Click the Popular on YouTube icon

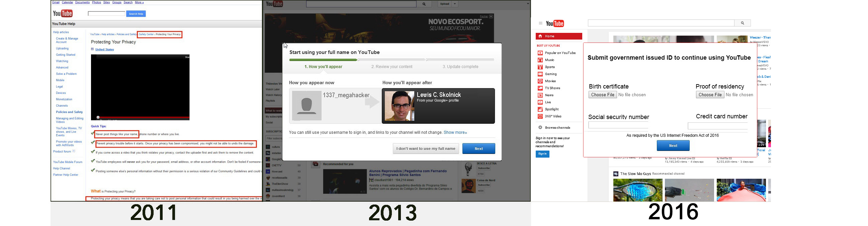coord(540,53)
